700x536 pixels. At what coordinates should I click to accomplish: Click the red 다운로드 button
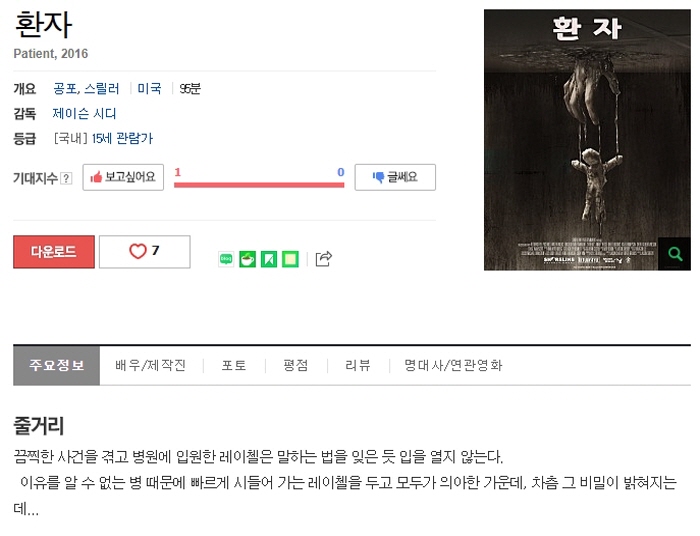click(x=54, y=252)
